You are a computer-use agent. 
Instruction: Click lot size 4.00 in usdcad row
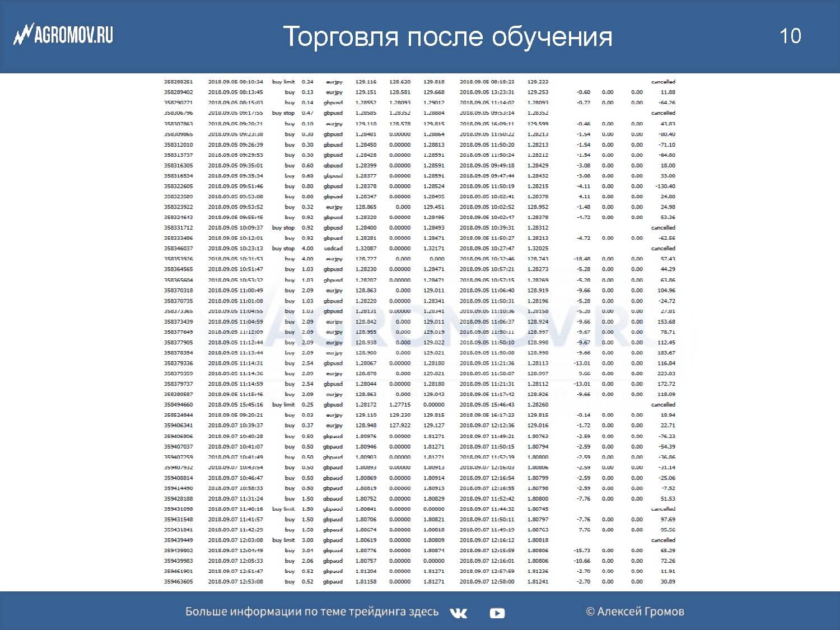(307, 249)
